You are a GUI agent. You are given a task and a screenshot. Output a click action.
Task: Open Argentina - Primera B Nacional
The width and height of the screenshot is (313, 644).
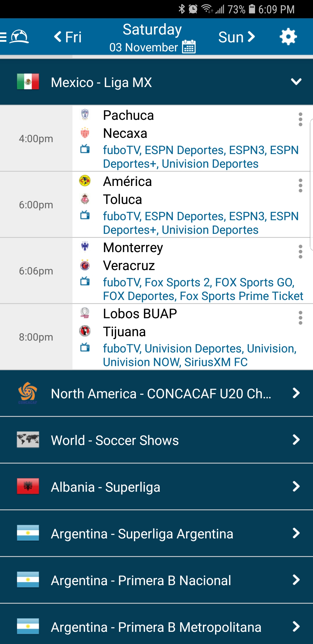click(156, 580)
